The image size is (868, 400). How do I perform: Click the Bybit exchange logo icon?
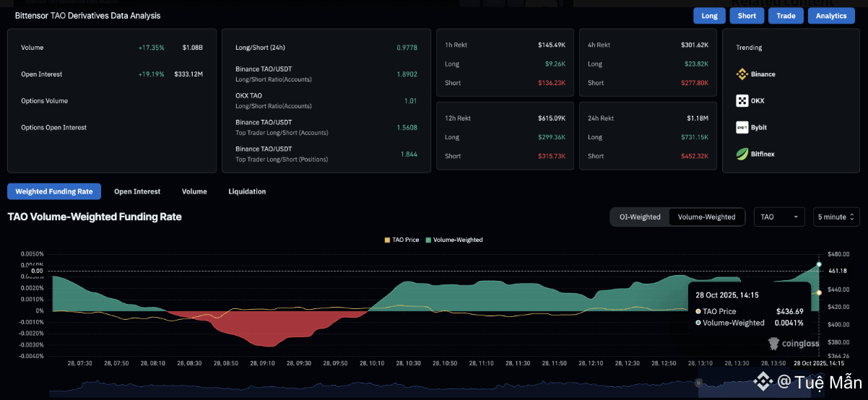742,127
